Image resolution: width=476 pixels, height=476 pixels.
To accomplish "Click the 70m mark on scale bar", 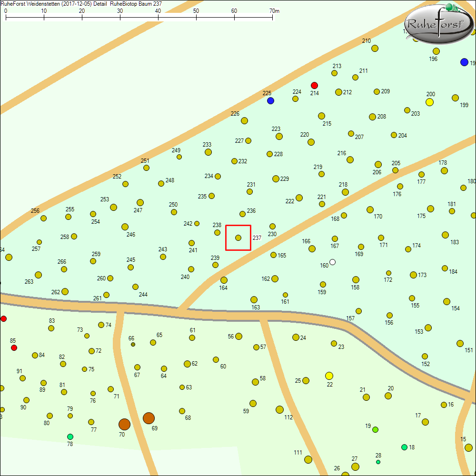I will click(x=272, y=19).
